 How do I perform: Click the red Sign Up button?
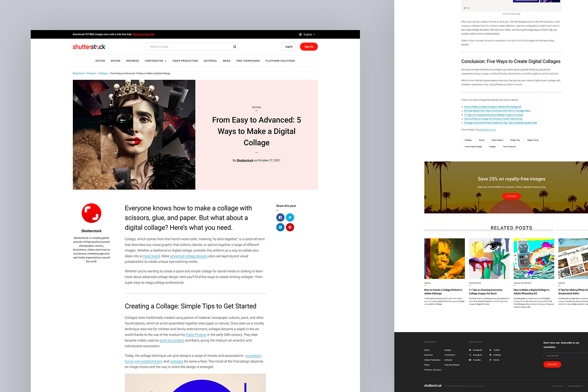[309, 47]
